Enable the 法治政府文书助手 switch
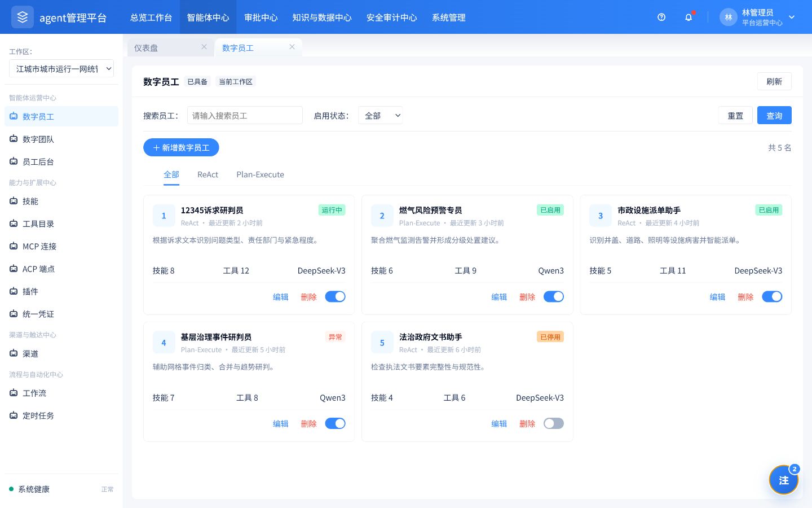 tap(554, 423)
